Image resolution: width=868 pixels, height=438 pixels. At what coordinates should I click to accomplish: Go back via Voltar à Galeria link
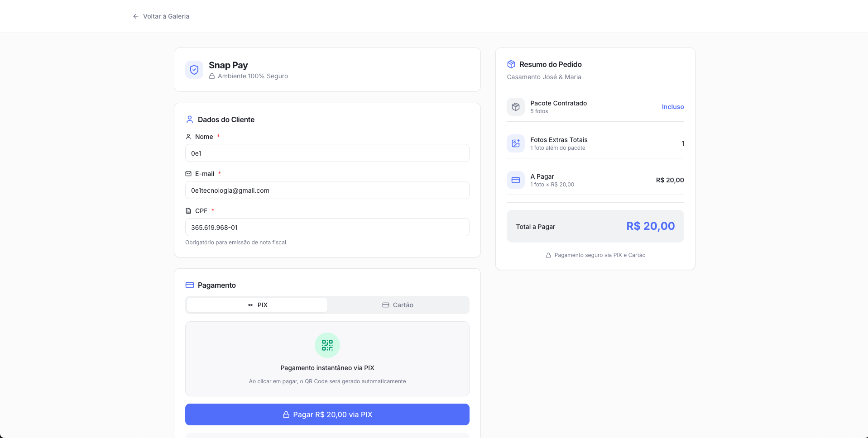pyautogui.click(x=161, y=16)
